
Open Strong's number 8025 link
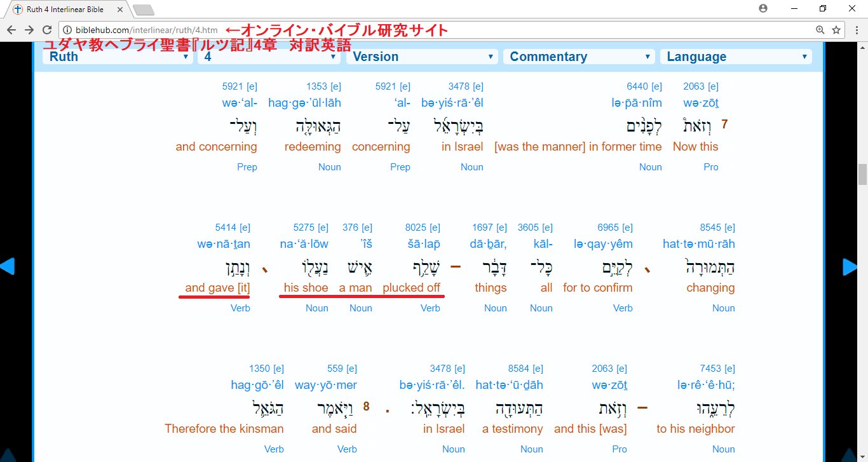[x=416, y=228]
